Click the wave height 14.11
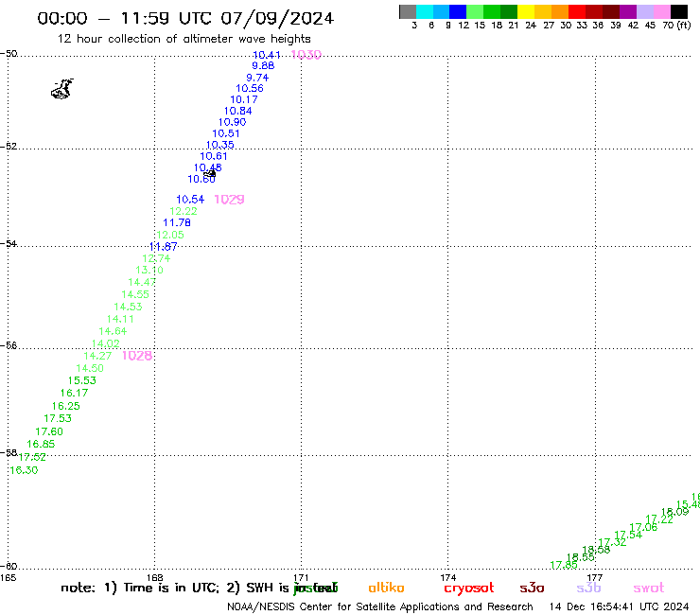Image resolution: width=700 pixels, height=615 pixels. coord(120,319)
